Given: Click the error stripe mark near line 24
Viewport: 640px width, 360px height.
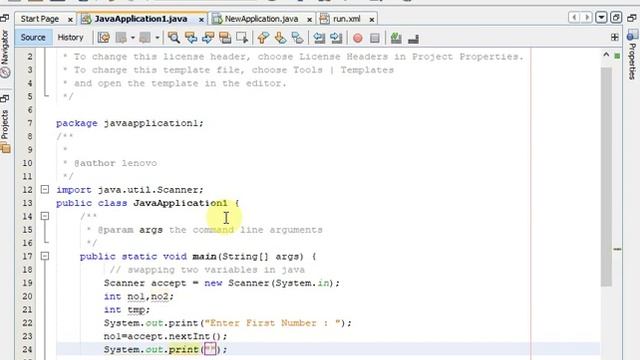Looking at the screenshot, I should pos(617,249).
